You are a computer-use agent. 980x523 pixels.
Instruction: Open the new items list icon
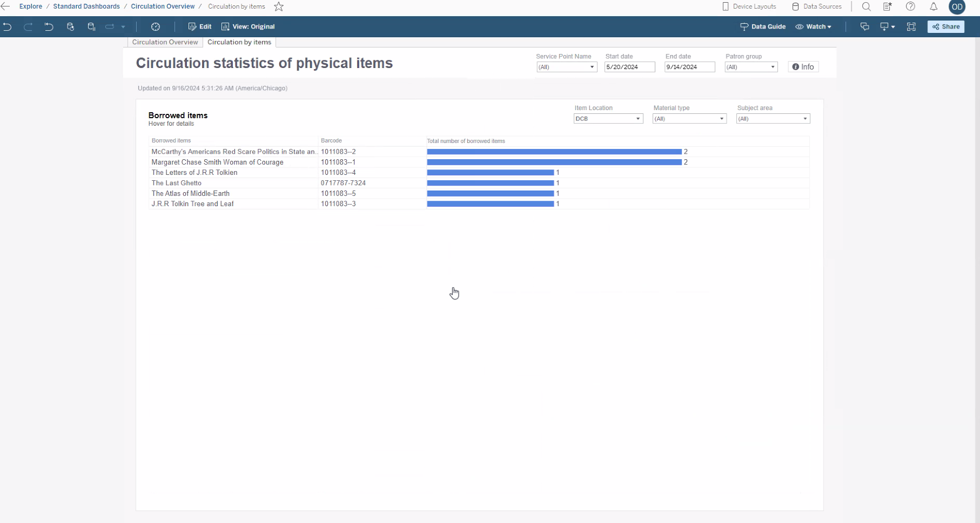(x=888, y=6)
